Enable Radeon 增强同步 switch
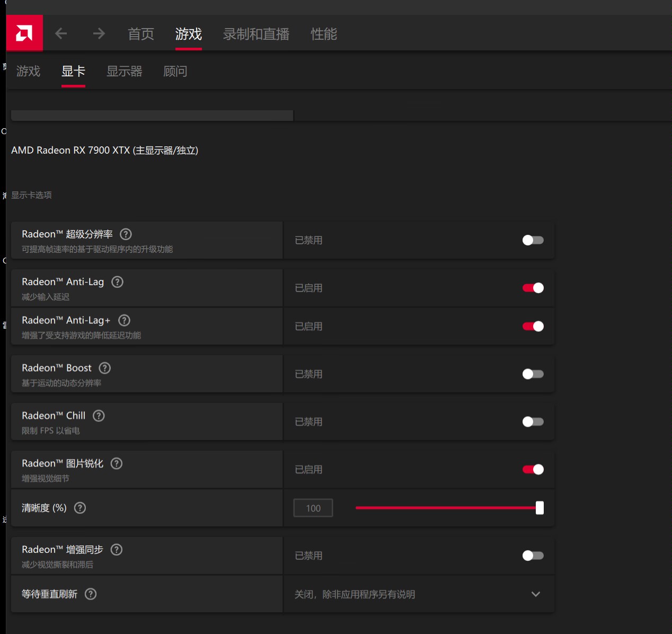672x634 pixels. tap(533, 556)
